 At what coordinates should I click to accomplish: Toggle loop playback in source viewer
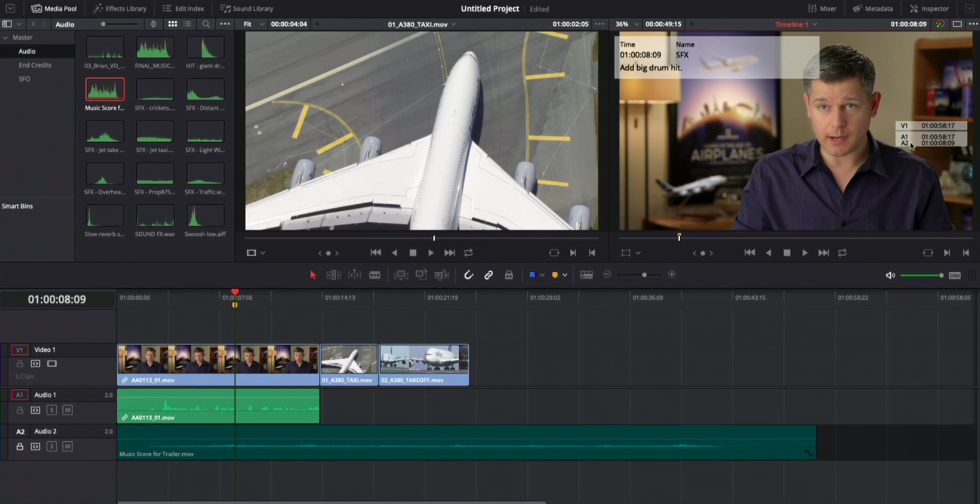(x=468, y=252)
